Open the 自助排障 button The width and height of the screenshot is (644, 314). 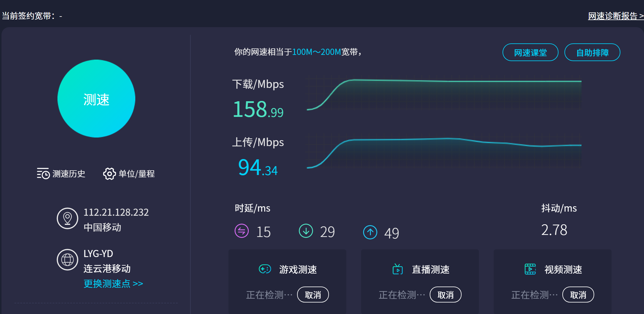pyautogui.click(x=592, y=53)
